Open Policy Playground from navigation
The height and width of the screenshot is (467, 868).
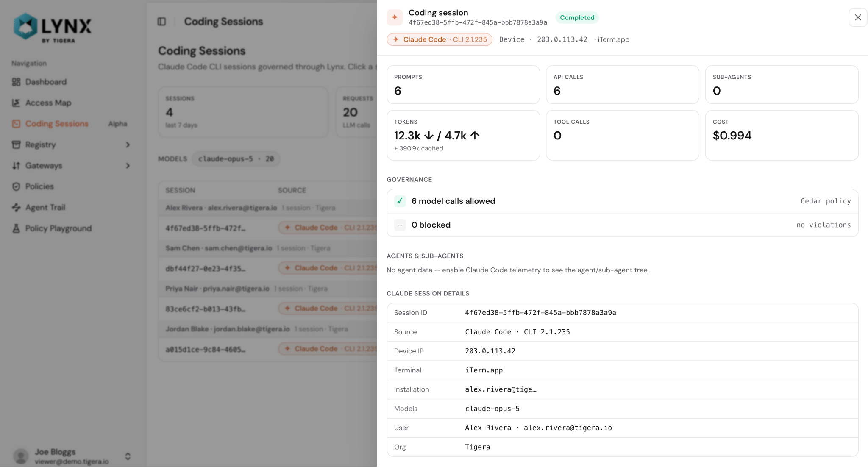(x=58, y=228)
